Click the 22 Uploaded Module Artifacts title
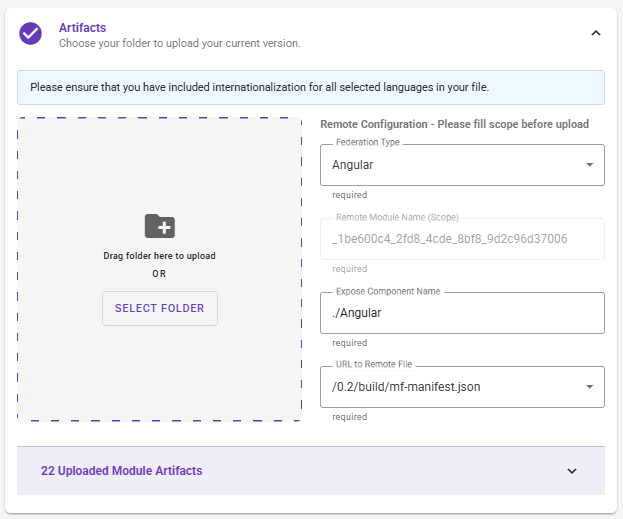Screen dimensions: 623x519 point(122,471)
